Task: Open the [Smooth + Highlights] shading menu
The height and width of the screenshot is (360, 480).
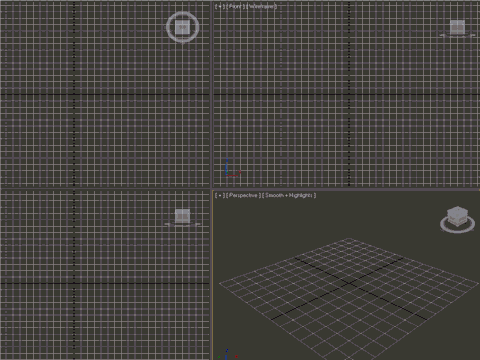Action: pyautogui.click(x=289, y=195)
